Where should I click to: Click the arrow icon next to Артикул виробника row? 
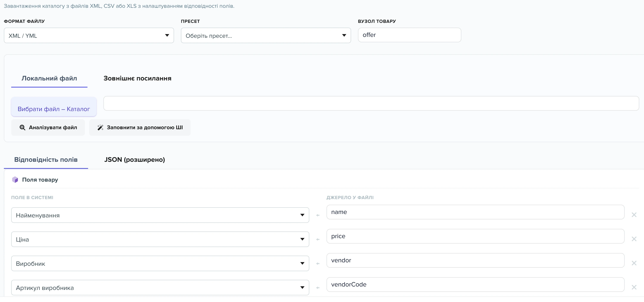click(x=318, y=288)
